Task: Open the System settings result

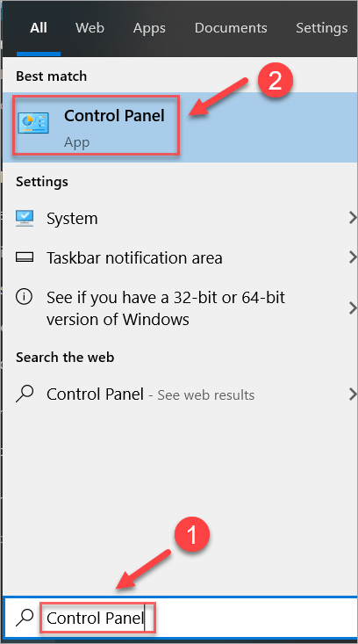Action: click(179, 218)
